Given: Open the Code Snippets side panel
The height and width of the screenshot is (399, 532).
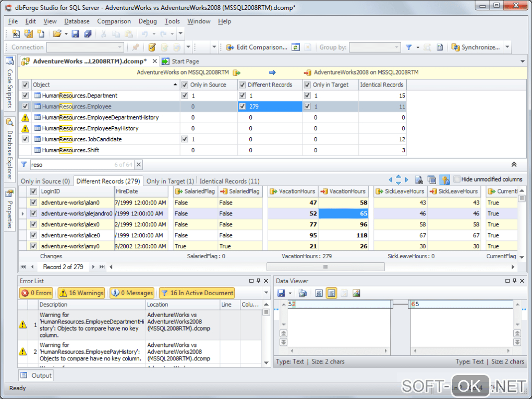Looking at the screenshot, I should click(x=9, y=83).
